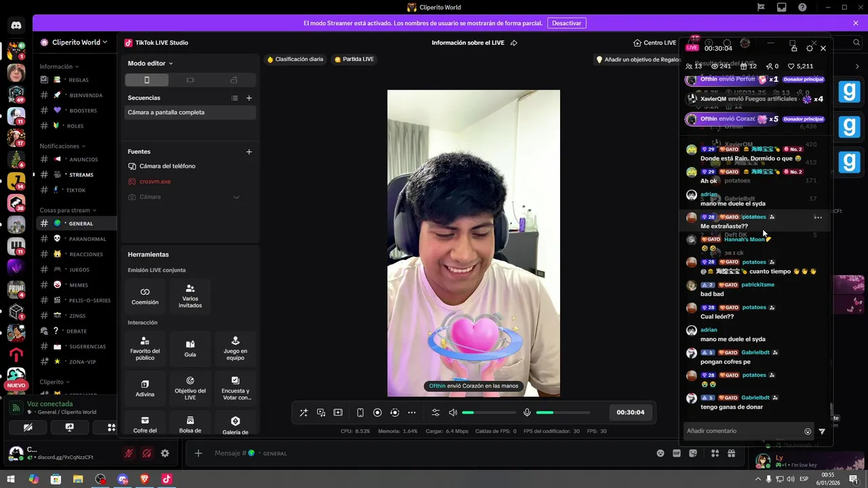Open the Partida LIVE tab

click(354, 59)
